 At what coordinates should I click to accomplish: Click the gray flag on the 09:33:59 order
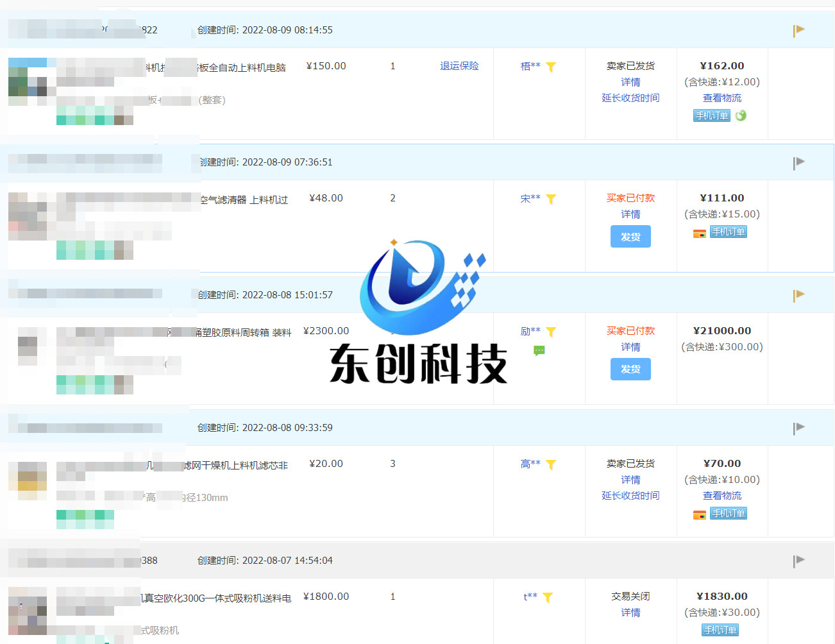coord(798,428)
